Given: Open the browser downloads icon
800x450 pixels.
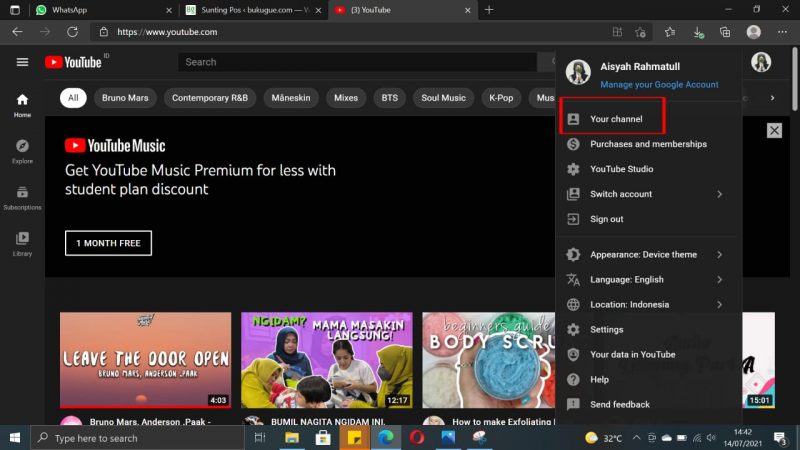Looking at the screenshot, I should click(x=698, y=32).
